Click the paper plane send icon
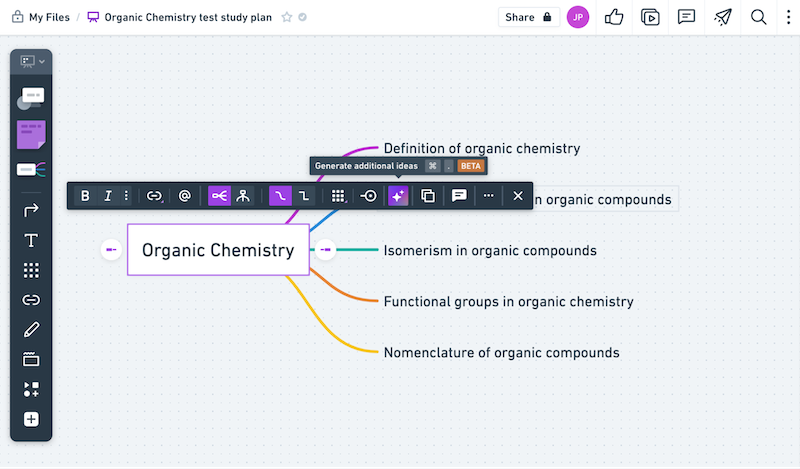800x469 pixels. [723, 17]
